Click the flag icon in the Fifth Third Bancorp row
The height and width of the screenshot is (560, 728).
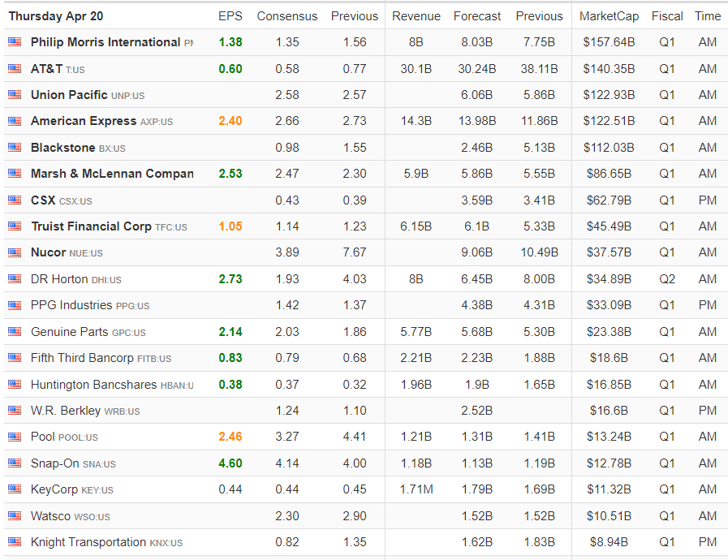15,358
